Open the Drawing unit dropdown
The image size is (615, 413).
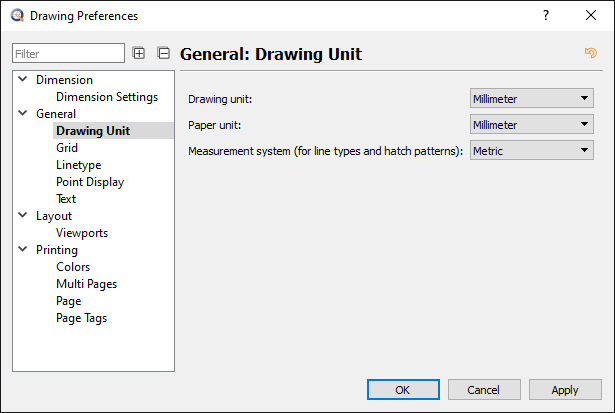532,98
